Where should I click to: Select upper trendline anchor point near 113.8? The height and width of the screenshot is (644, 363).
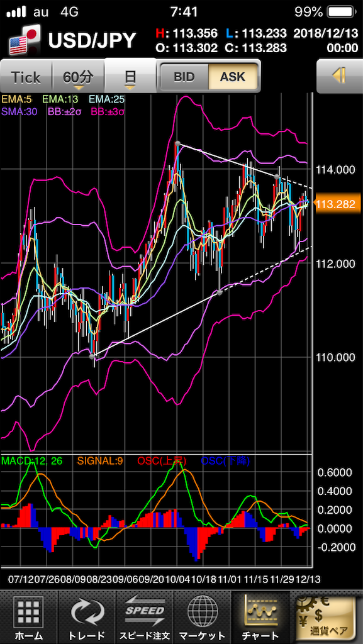pos(277,177)
